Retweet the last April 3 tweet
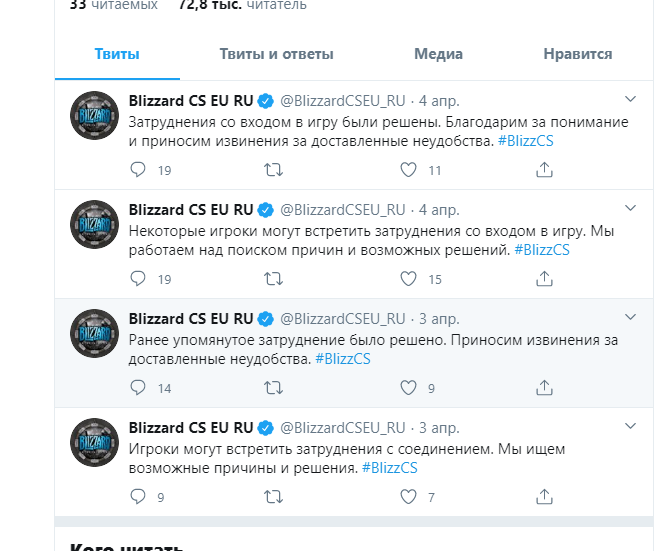Screen dimensions: 669x551 coord(273,496)
